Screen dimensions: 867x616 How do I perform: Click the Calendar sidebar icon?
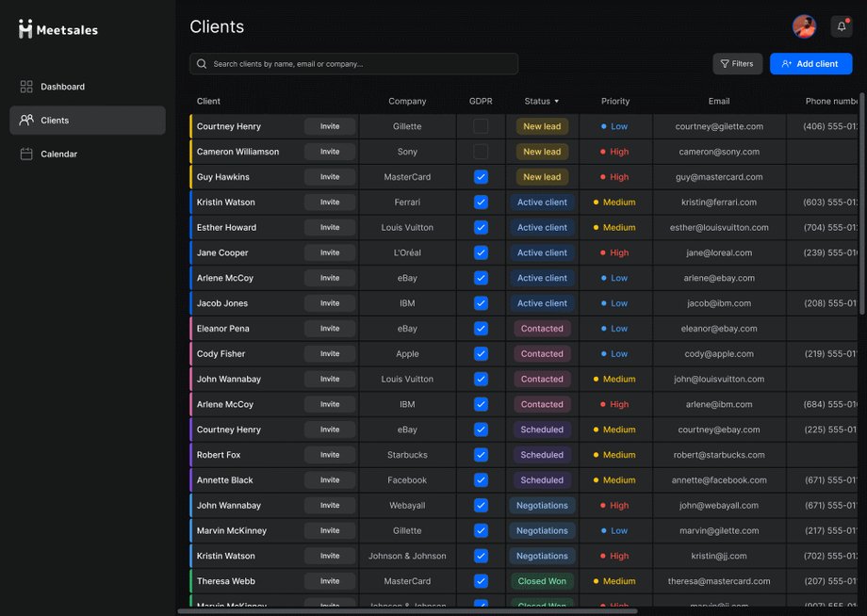26,154
